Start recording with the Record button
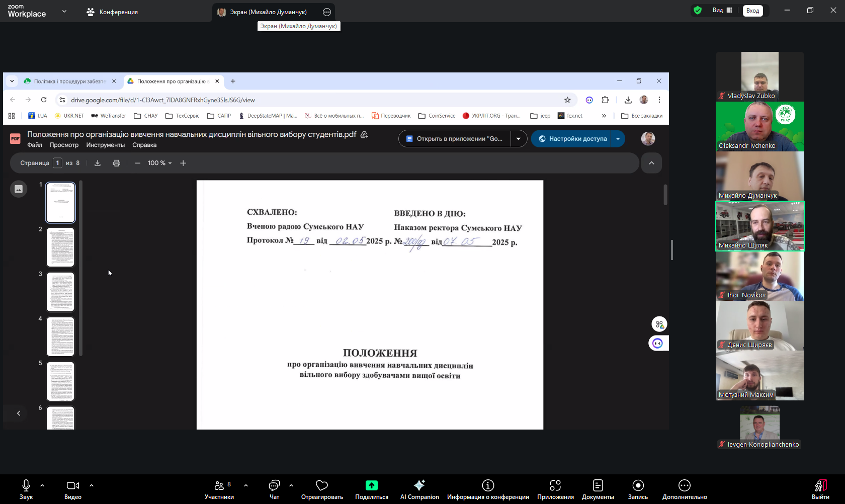The height and width of the screenshot is (504, 845). [x=638, y=485]
